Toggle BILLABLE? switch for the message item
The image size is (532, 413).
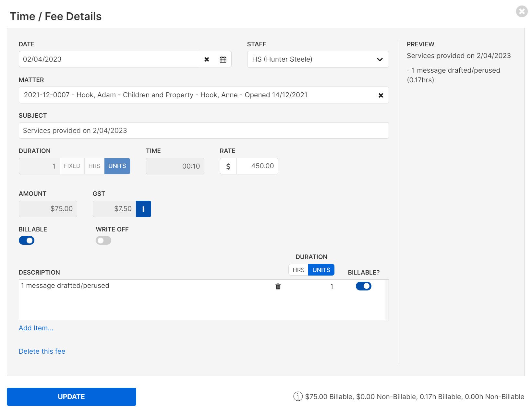pos(364,286)
